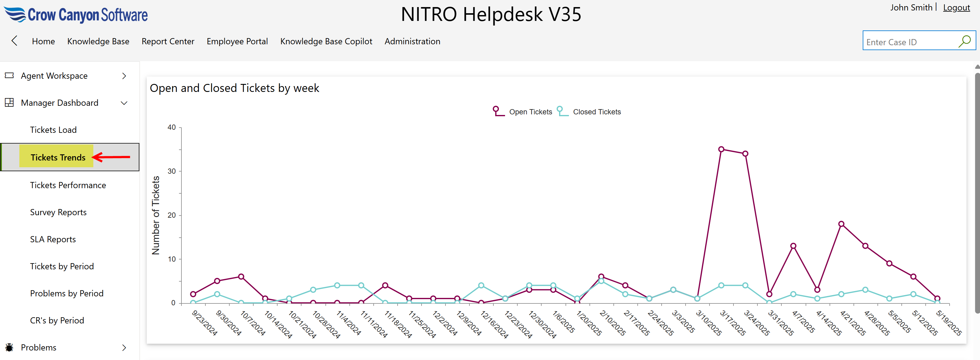Toggle Closed Tickets legend marker

562,111
